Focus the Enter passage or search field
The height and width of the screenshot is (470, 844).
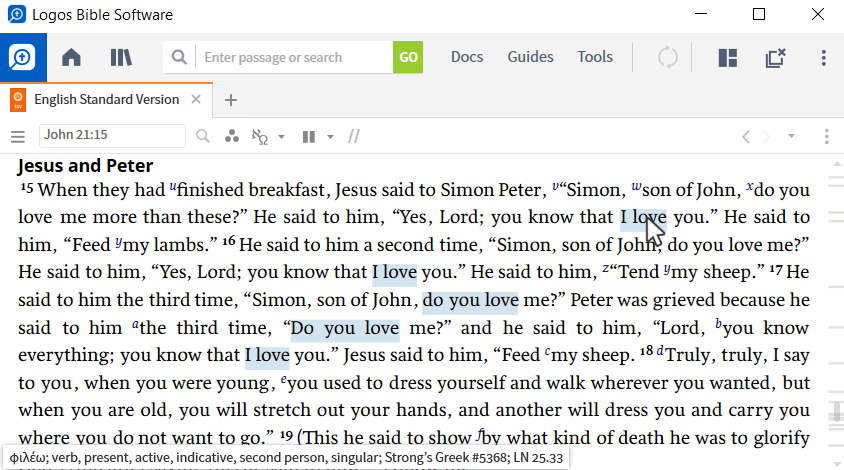[x=294, y=57]
